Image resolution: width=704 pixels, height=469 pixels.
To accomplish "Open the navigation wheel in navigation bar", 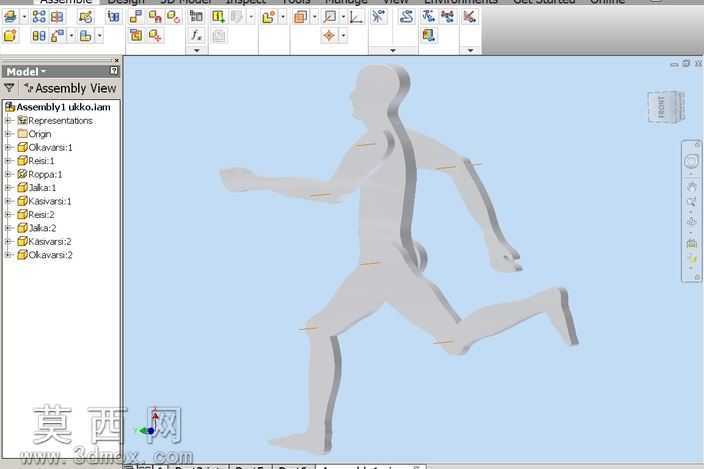I will (x=691, y=161).
